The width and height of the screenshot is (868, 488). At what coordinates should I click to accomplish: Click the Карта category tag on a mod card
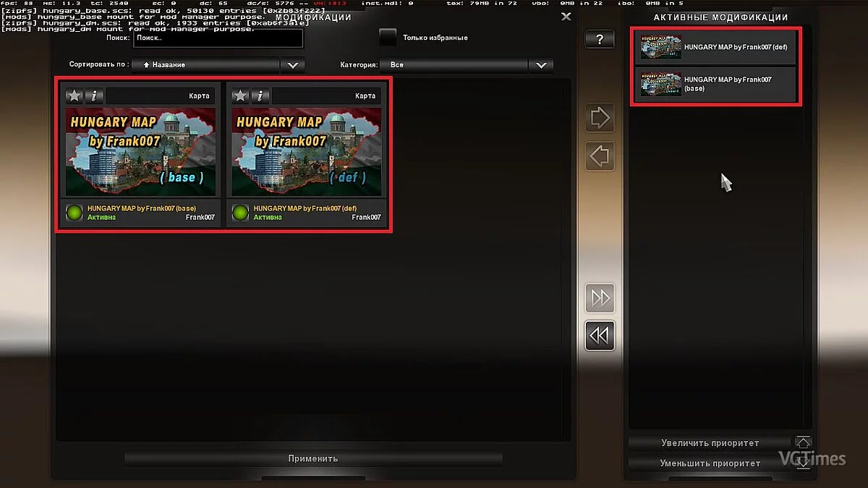197,95
